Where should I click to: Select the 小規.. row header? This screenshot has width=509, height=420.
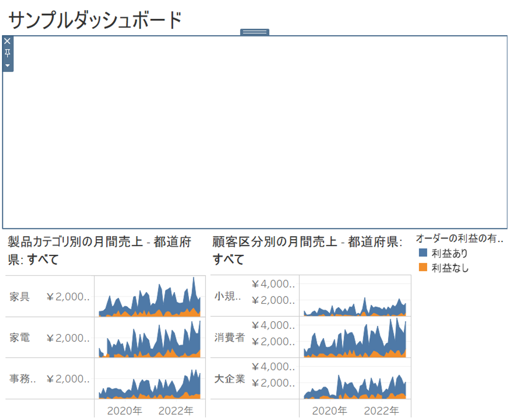[228, 296]
